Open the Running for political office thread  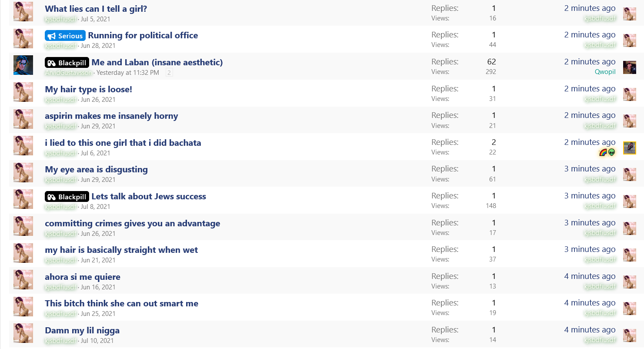(x=143, y=36)
